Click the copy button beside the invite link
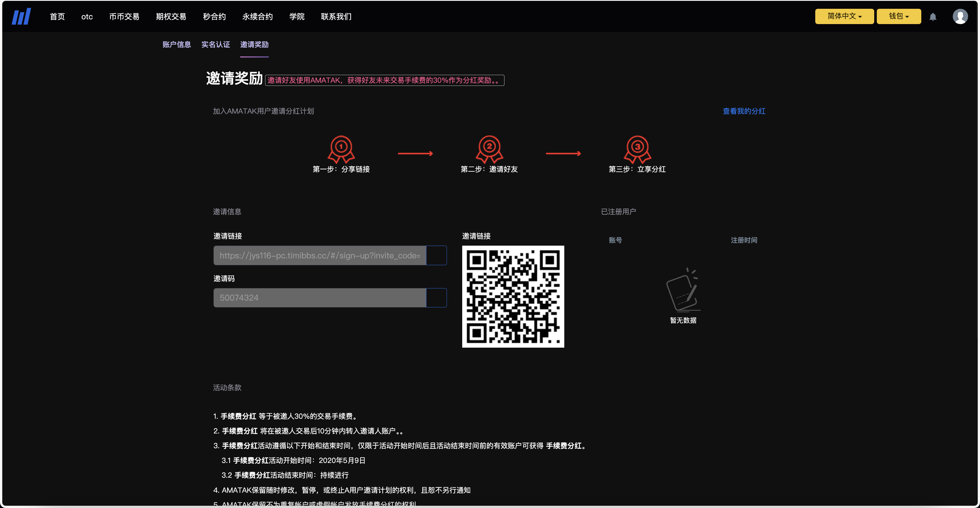The width and height of the screenshot is (980, 508). [x=437, y=255]
